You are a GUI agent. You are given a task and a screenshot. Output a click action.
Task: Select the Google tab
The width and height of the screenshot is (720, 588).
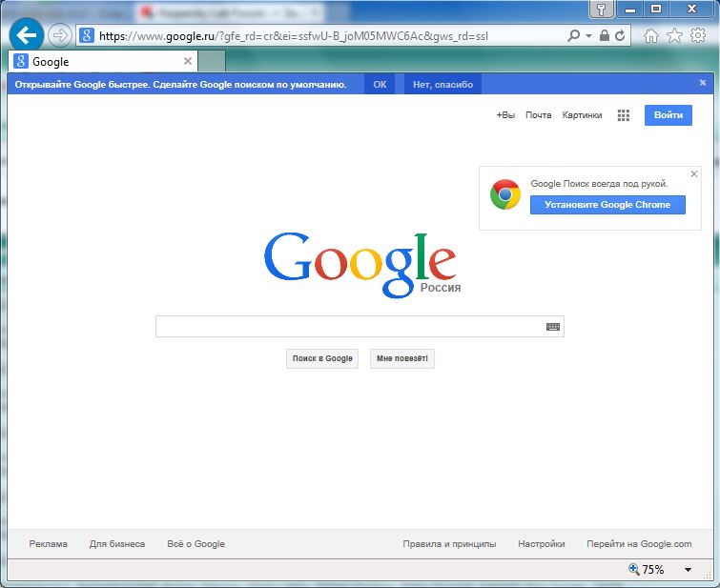[103, 61]
